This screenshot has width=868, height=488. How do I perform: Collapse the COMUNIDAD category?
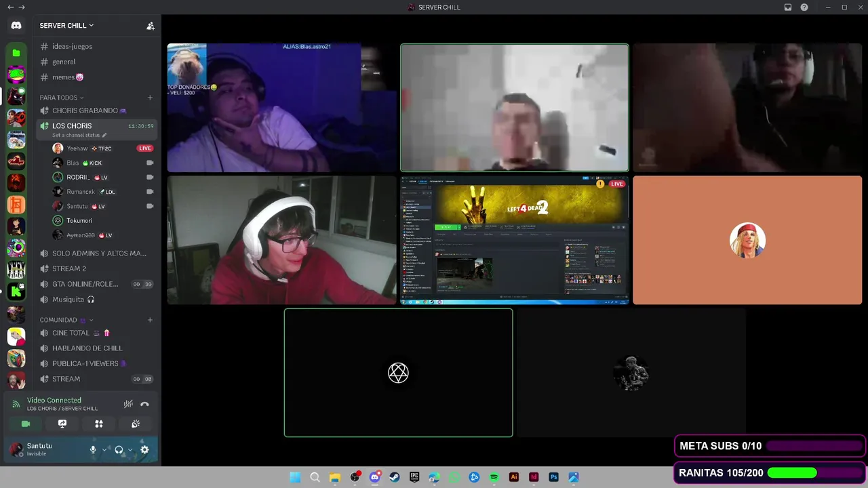click(66, 320)
